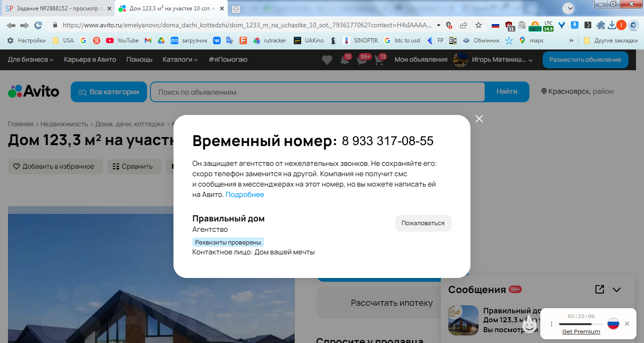
Task: Click the Рассчитать ипотеку button
Action: (x=392, y=302)
